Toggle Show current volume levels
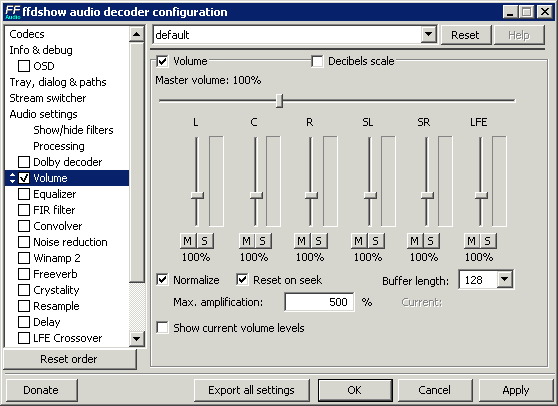 (x=162, y=327)
